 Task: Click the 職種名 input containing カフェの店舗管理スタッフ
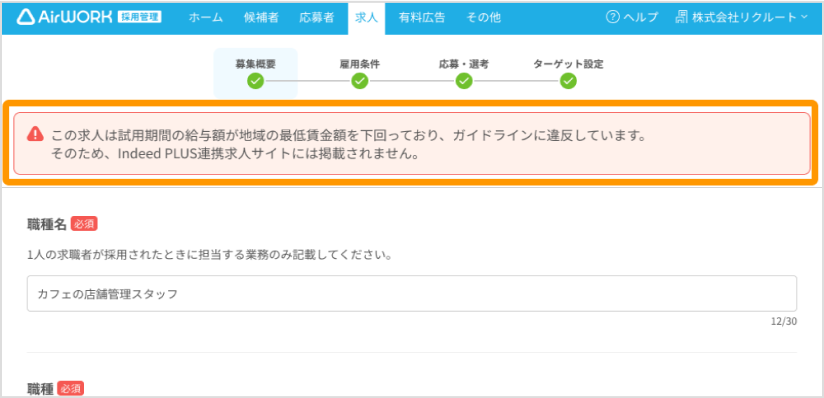pyautogui.click(x=411, y=293)
